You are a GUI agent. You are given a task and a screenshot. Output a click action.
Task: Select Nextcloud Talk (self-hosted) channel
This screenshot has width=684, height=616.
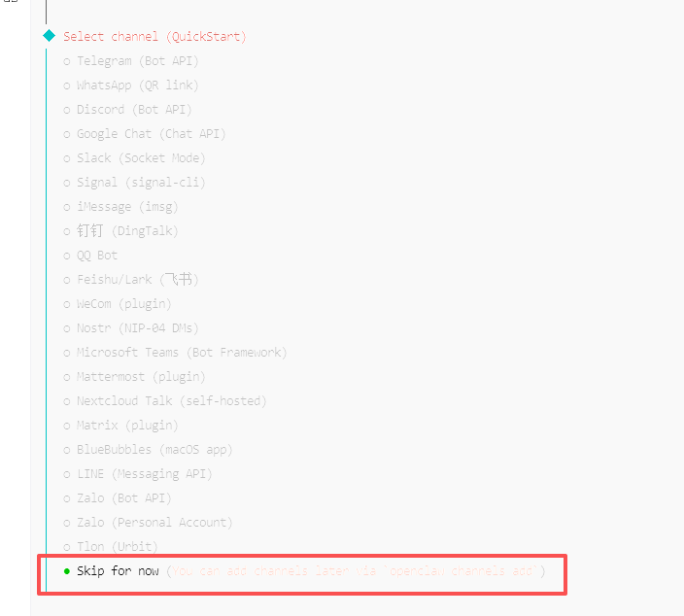pos(171,401)
